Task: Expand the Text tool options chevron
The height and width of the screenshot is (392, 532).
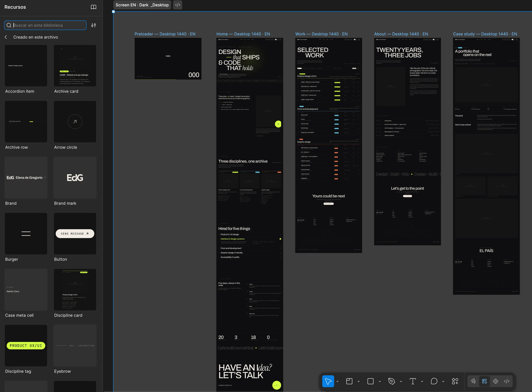Action: pyautogui.click(x=422, y=381)
